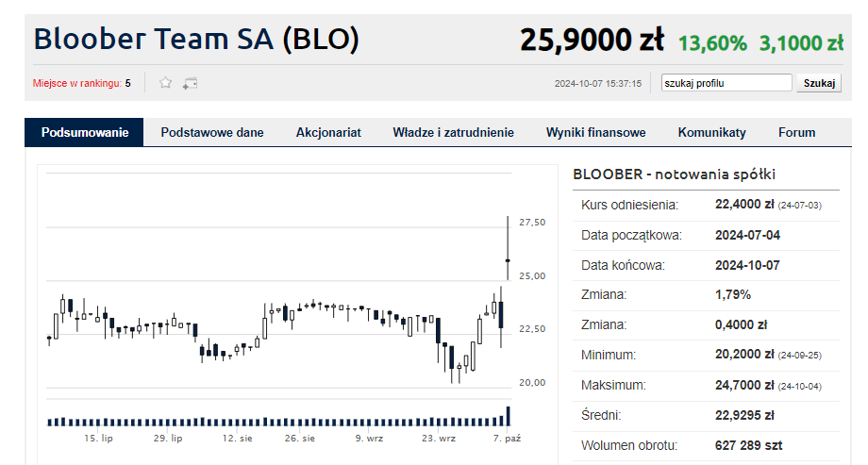Click the Szukaj search button
The width and height of the screenshot is (868, 465).
coord(819,83)
